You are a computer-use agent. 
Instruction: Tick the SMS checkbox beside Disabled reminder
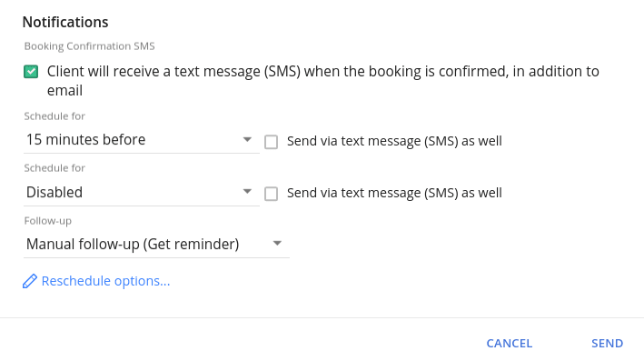pyautogui.click(x=271, y=194)
